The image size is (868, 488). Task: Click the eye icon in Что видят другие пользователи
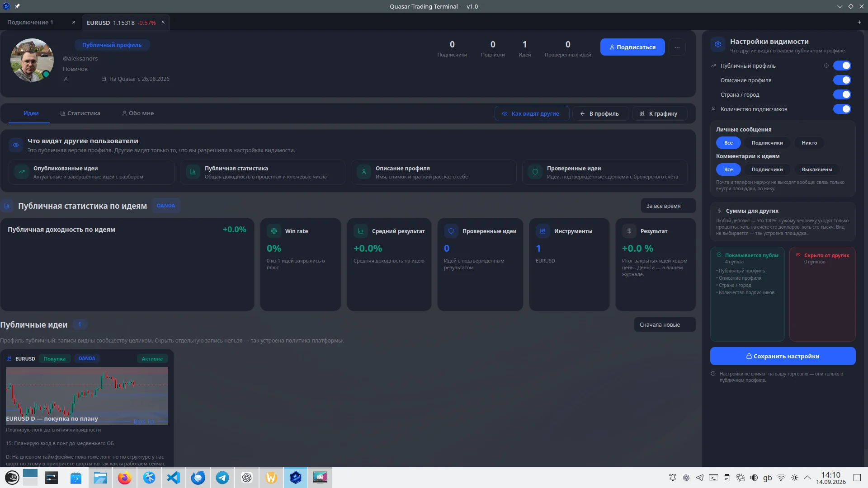16,145
